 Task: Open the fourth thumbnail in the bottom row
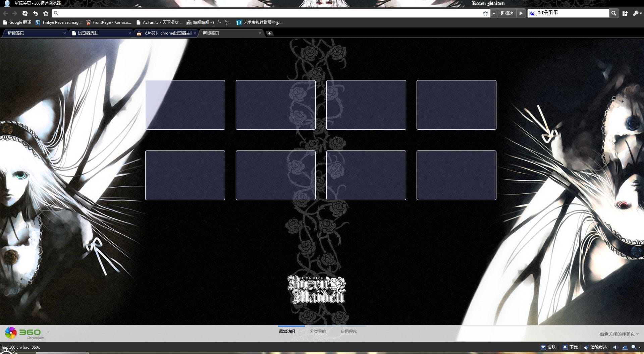coord(457,175)
